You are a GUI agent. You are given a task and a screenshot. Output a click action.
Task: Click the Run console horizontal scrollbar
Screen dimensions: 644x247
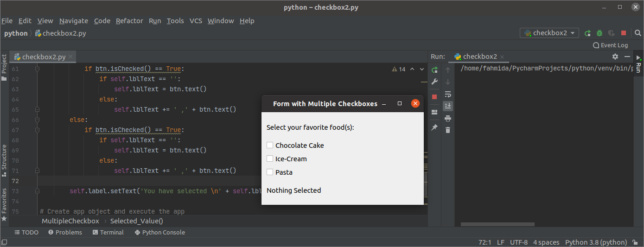pos(497,224)
